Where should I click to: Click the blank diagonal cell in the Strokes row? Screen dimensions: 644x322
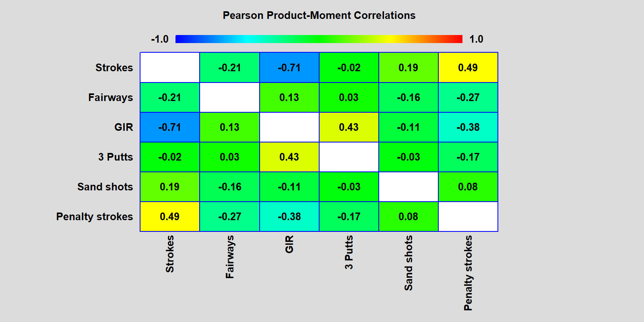coord(170,68)
